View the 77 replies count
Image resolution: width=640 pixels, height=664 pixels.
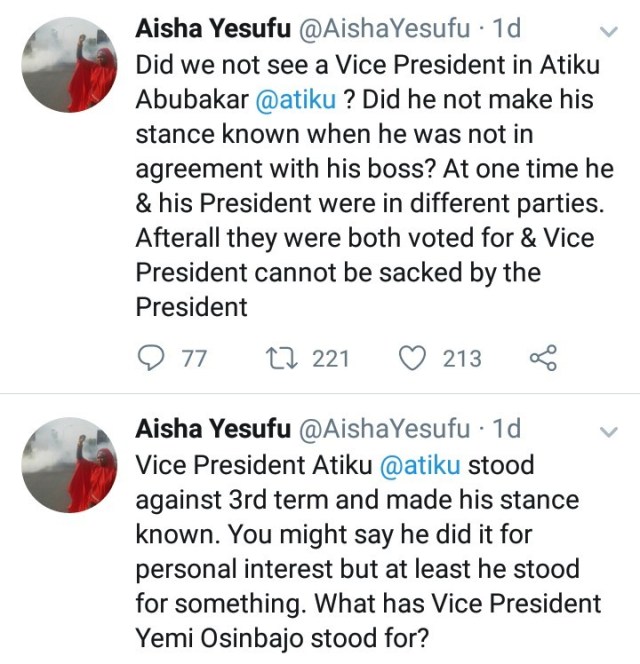pos(193,358)
